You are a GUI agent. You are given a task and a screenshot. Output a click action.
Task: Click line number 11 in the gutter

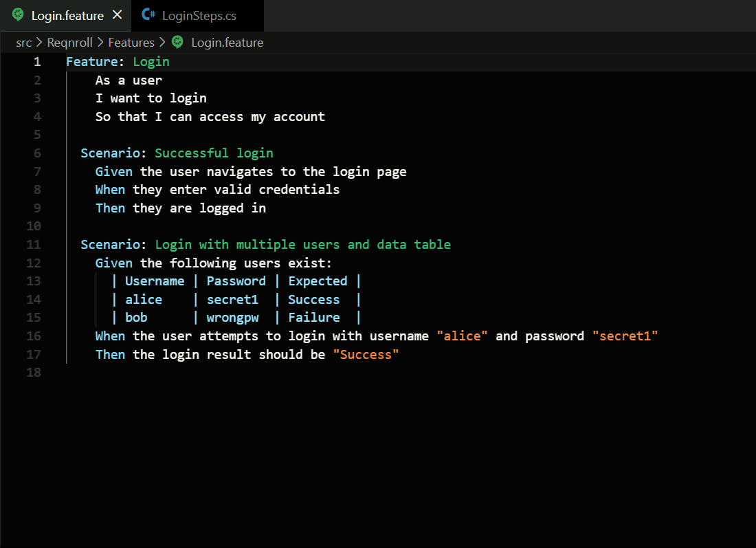tap(34, 245)
